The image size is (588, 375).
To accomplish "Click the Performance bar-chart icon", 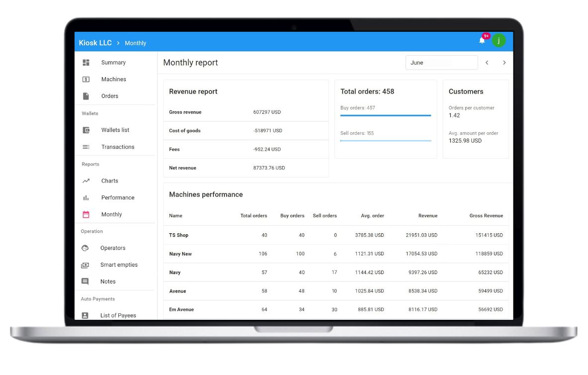I will point(85,197).
